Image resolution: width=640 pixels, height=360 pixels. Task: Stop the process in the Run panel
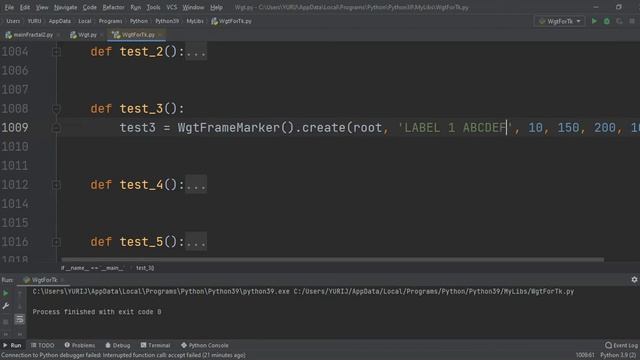6,322
